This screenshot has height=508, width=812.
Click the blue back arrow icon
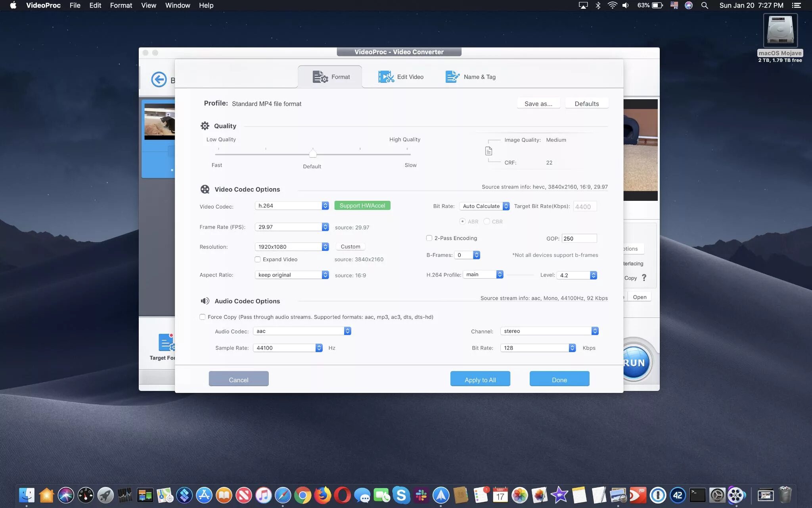pos(159,79)
